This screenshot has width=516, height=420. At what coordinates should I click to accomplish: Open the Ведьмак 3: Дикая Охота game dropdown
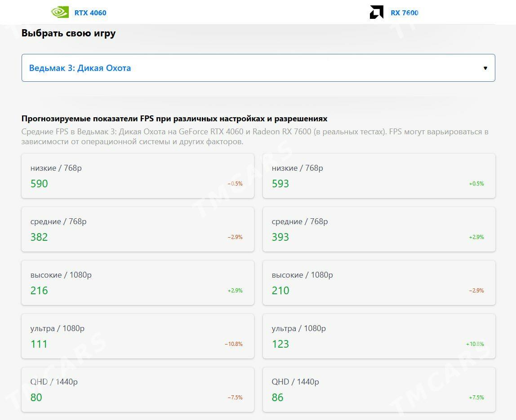258,68
